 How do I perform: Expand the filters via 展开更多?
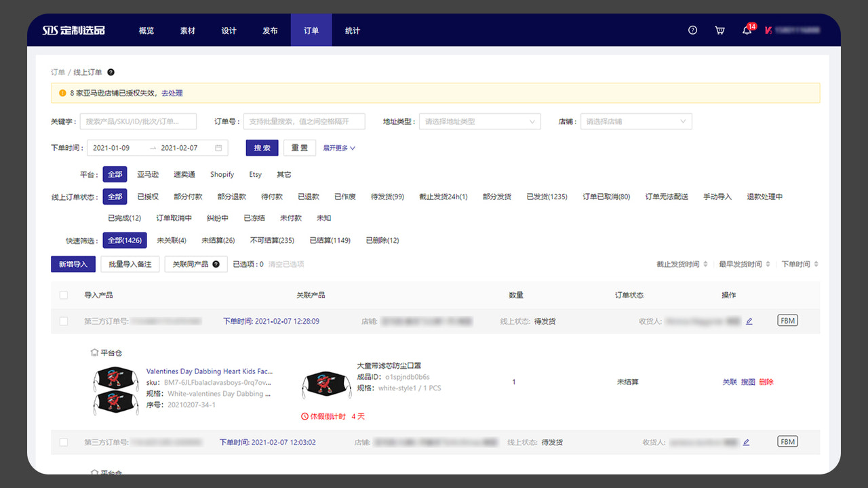tap(338, 147)
